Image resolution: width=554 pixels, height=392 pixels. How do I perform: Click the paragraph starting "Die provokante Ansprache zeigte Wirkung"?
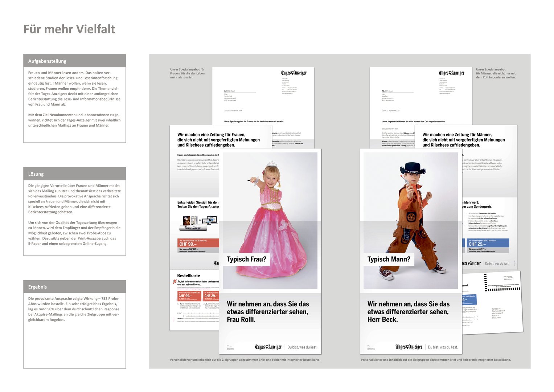click(x=74, y=309)
